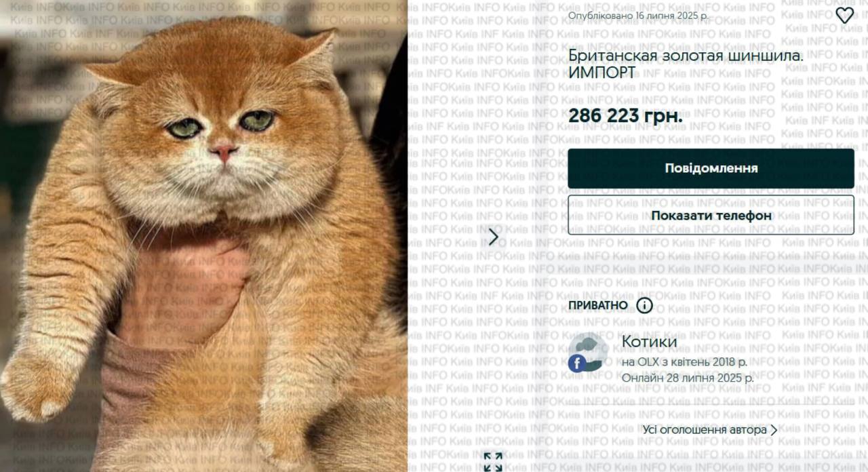Open photo fullscreen with expand arrows icon
868x472 pixels.
click(x=493, y=461)
